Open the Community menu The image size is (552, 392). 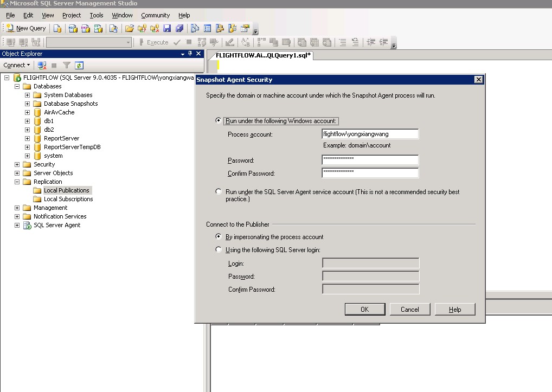coord(155,15)
